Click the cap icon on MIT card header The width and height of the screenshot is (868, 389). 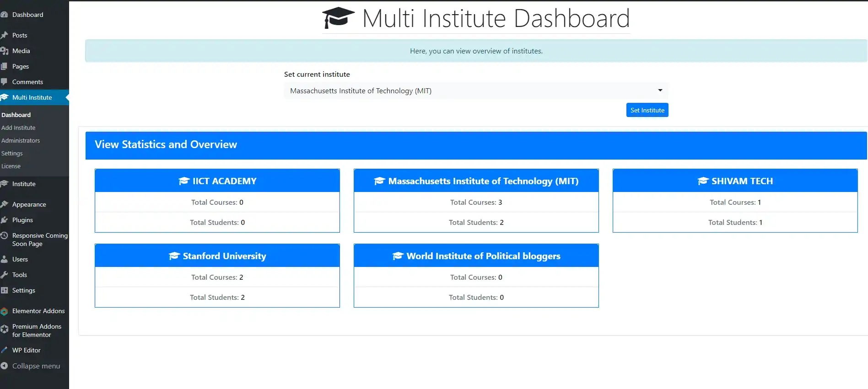pos(380,181)
